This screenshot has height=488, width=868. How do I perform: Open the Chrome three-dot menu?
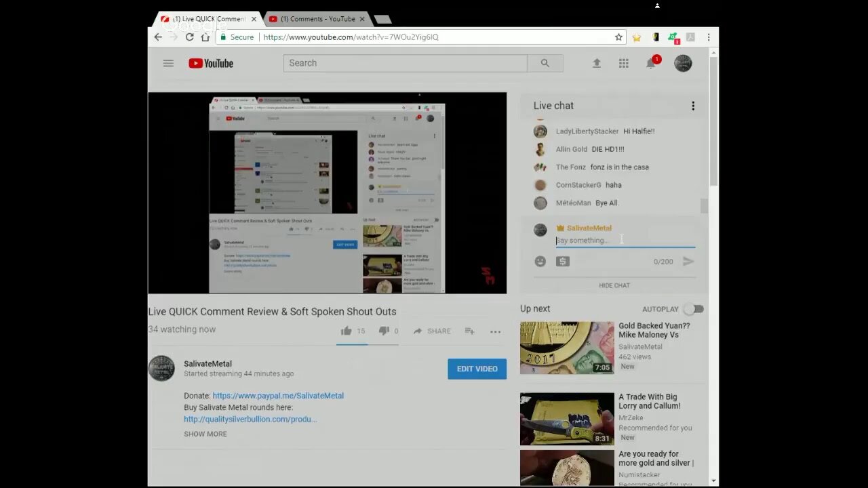click(x=709, y=37)
